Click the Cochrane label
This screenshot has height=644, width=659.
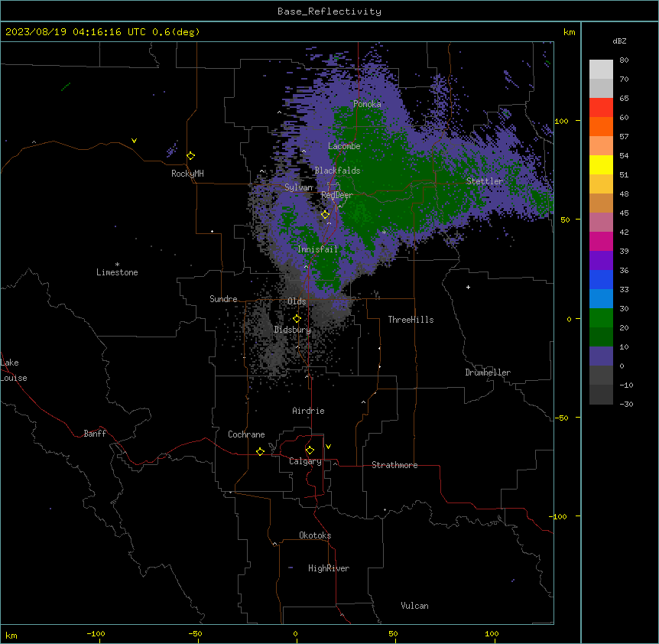pyautogui.click(x=246, y=434)
